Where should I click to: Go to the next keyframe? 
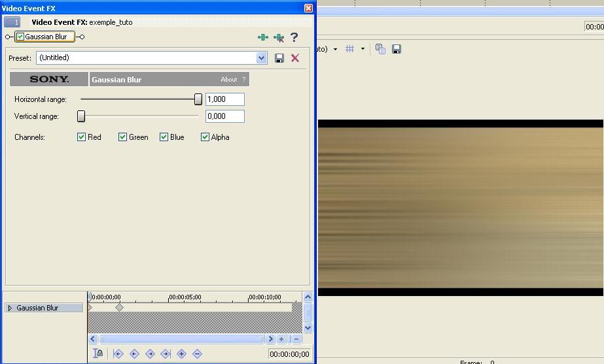tap(150, 354)
